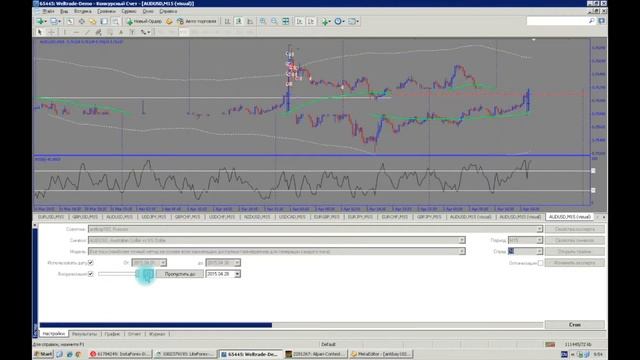The height and width of the screenshot is (360, 640).
Task: Expand the Expert Advisor (Советник) dropdown
Action: pos(539,229)
